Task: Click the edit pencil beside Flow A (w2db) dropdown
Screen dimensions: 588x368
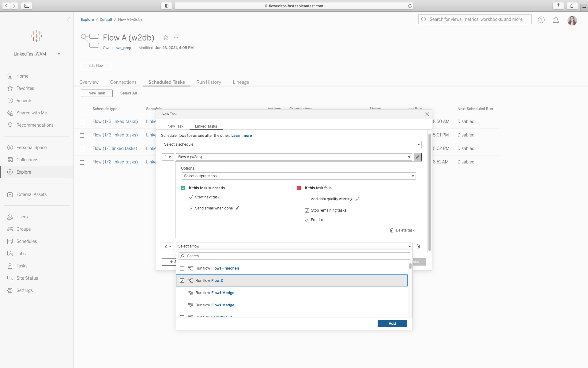Action: point(417,157)
